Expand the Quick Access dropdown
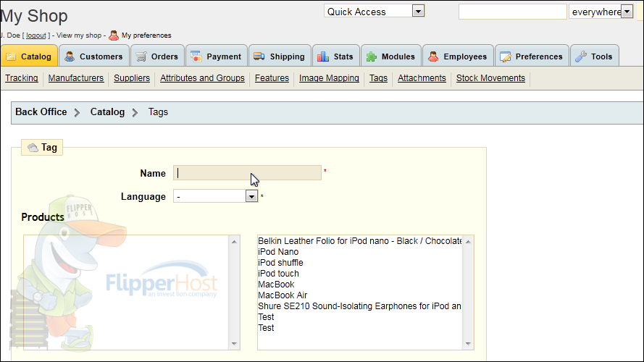644x362 pixels. coord(375,11)
